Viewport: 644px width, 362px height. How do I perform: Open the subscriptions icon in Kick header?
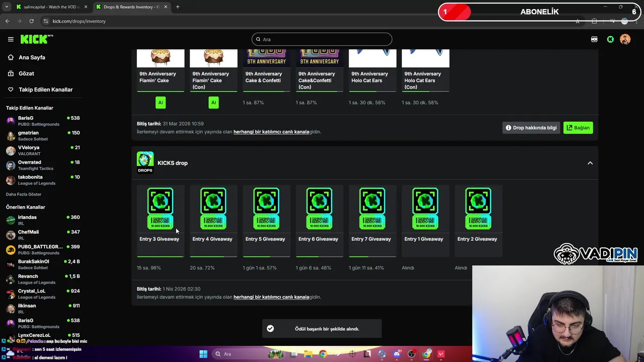594,39
